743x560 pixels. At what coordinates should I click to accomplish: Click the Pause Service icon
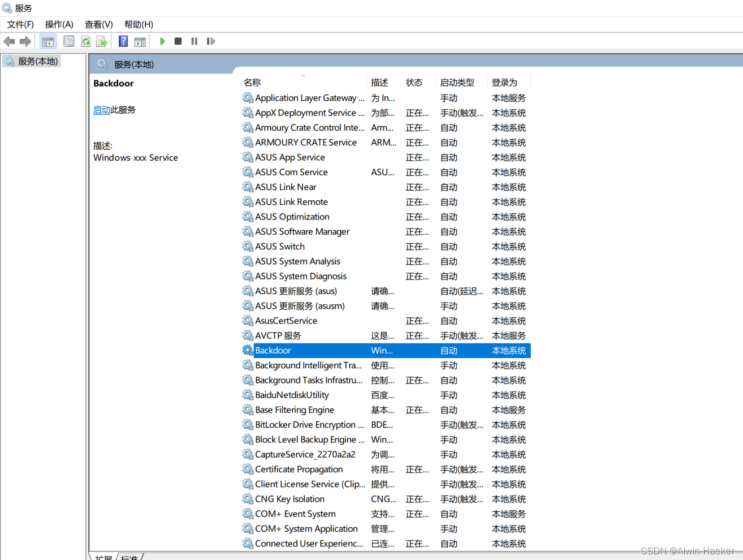[195, 41]
